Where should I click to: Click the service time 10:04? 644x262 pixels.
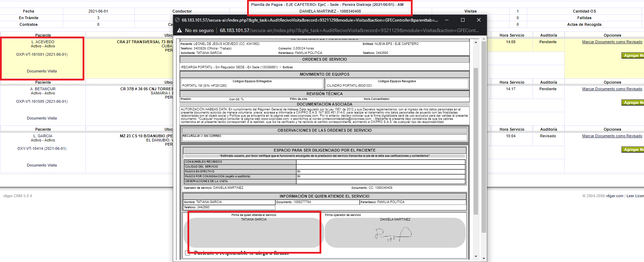pyautogui.click(x=511, y=136)
